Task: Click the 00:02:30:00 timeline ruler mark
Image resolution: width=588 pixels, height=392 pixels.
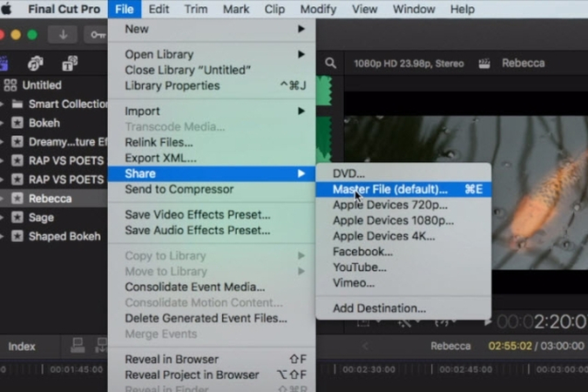Action: point(368,369)
